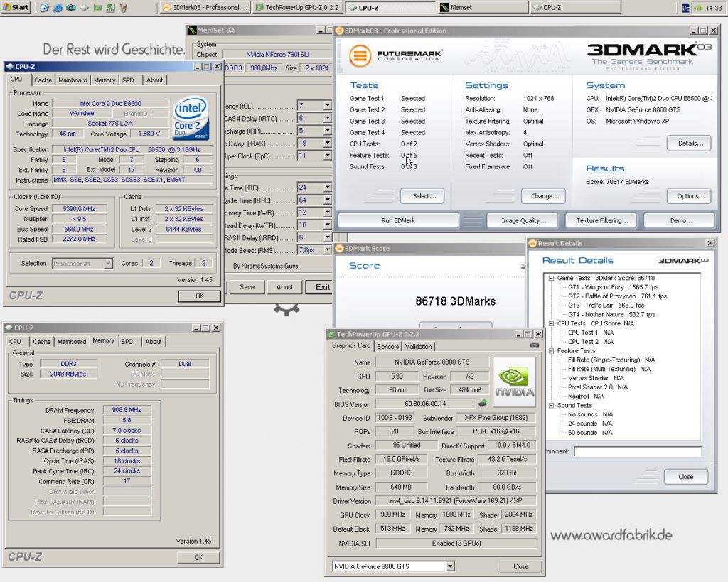Click the BIOS save chip icon in GPU-Z
The width and height of the screenshot is (728, 582).
[483, 404]
